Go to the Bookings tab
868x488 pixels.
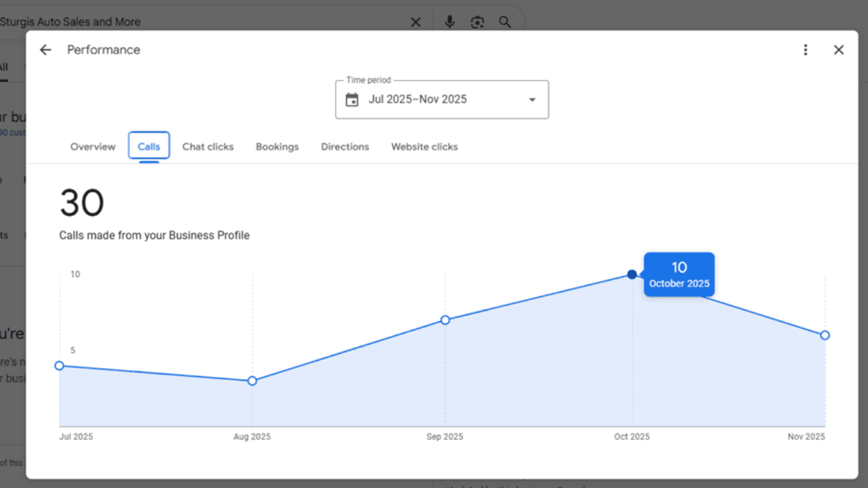[277, 146]
